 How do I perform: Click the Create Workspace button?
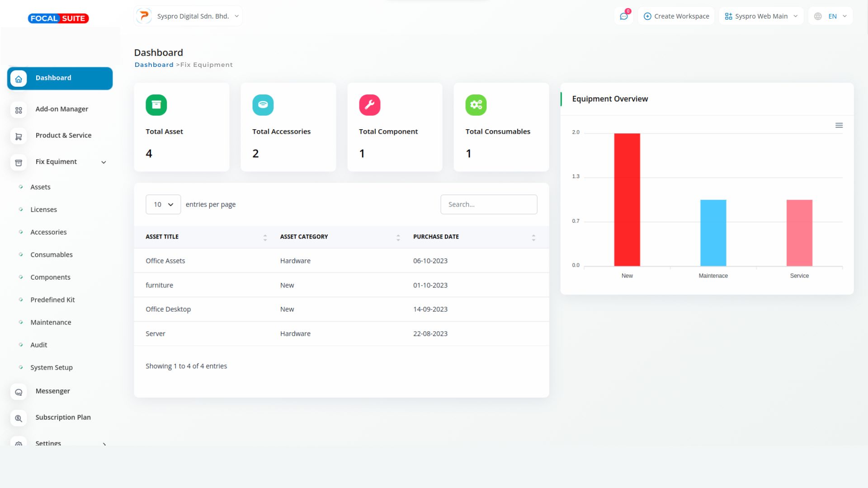pyautogui.click(x=676, y=16)
